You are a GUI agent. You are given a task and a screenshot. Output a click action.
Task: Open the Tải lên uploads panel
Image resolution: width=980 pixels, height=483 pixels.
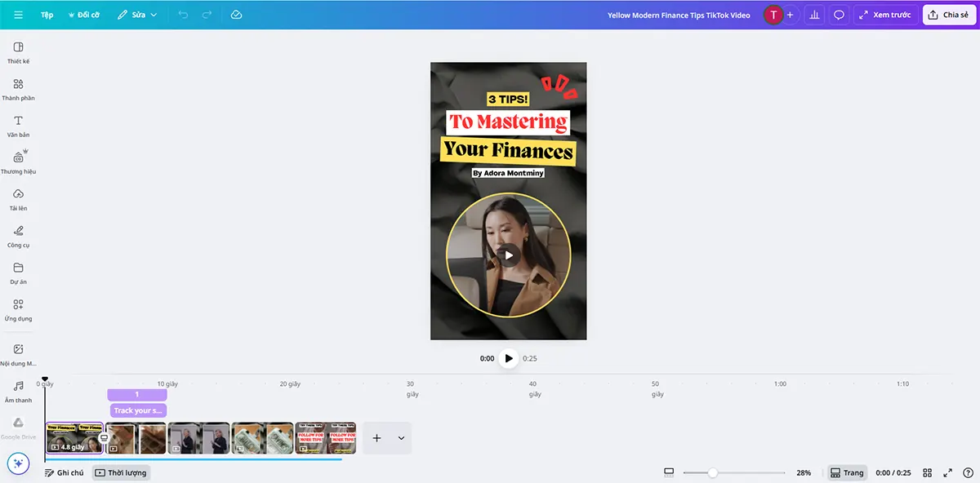[x=18, y=199]
